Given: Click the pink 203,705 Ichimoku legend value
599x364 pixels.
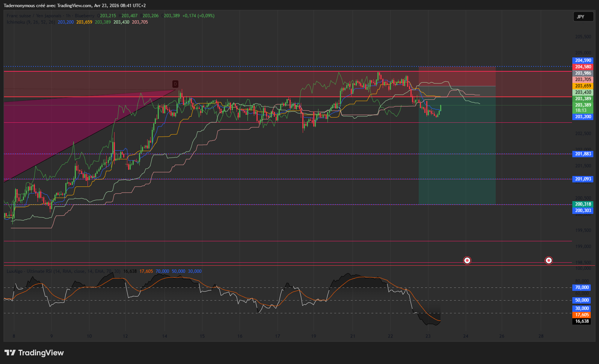Looking at the screenshot, I should coord(140,22).
